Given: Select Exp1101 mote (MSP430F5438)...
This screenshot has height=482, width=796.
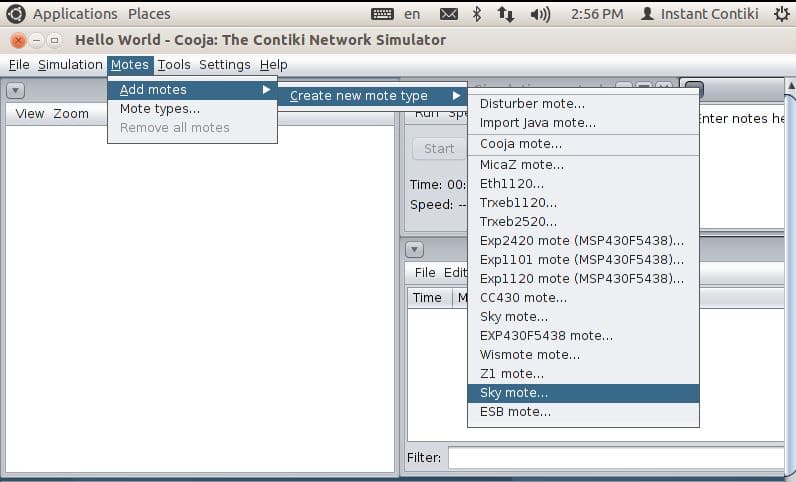Looking at the screenshot, I should pos(583,260).
